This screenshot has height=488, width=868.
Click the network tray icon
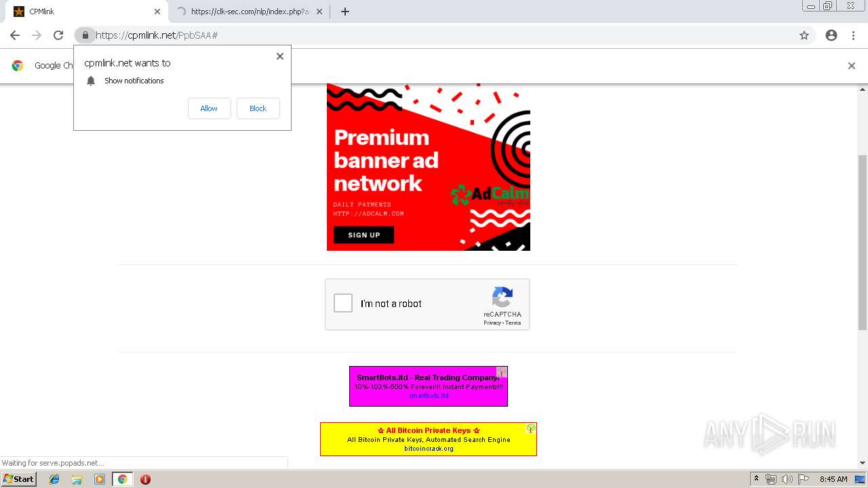point(771,479)
